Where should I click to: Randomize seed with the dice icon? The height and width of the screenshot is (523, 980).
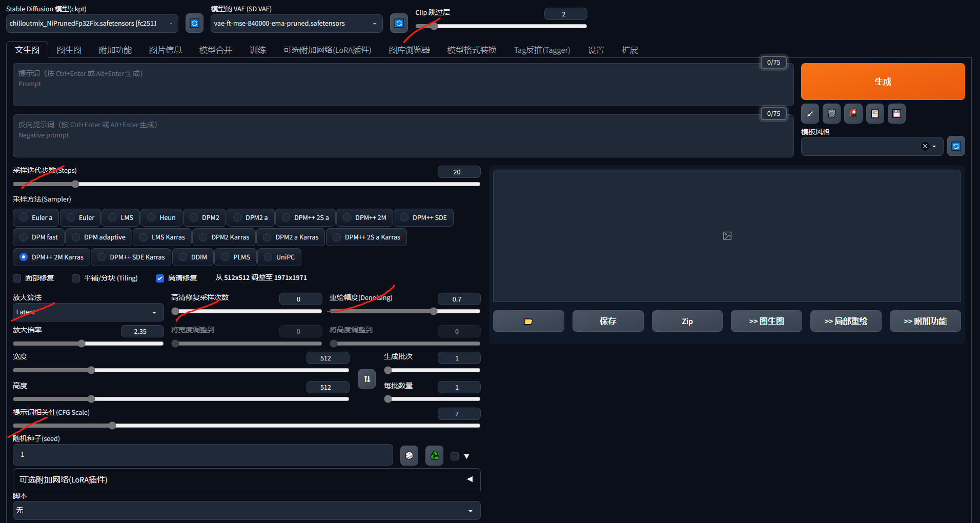coord(409,455)
